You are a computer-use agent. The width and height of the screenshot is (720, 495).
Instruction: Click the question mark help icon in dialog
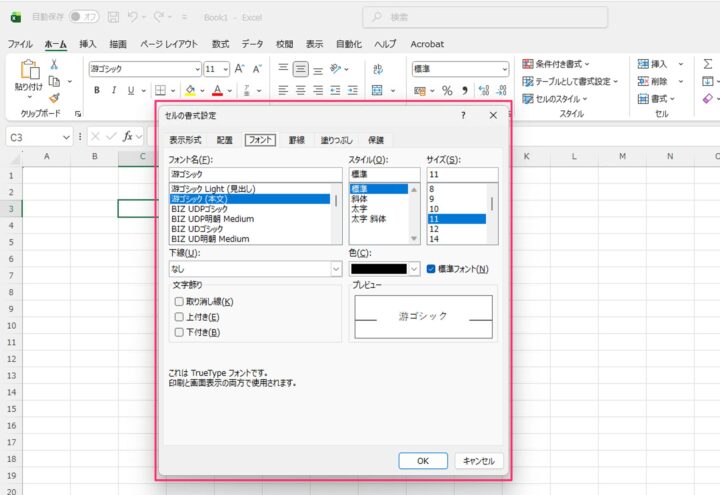(x=463, y=115)
